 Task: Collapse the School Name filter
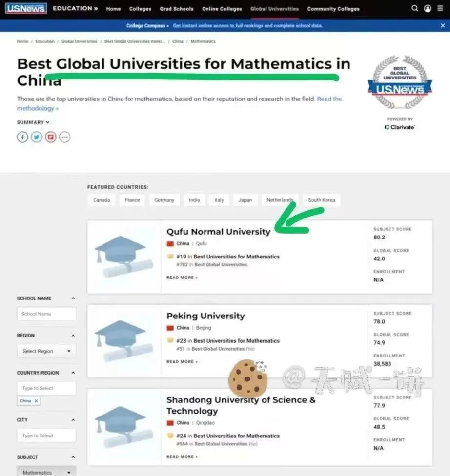pyautogui.click(x=73, y=298)
